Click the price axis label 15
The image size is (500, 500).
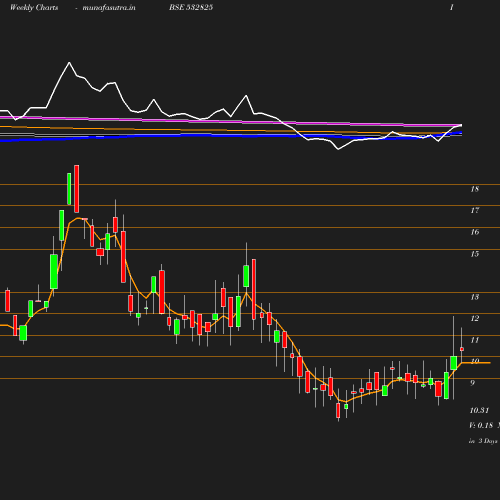pos(475,254)
